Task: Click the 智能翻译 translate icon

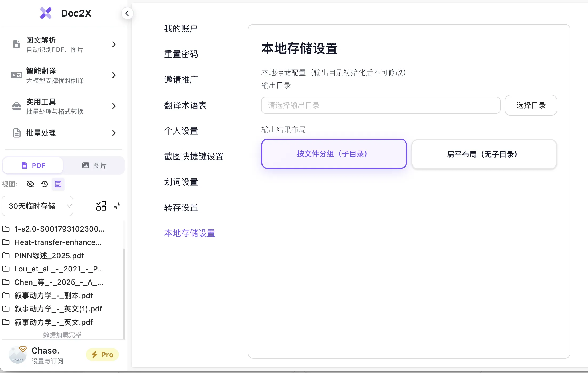Action: coord(17,75)
